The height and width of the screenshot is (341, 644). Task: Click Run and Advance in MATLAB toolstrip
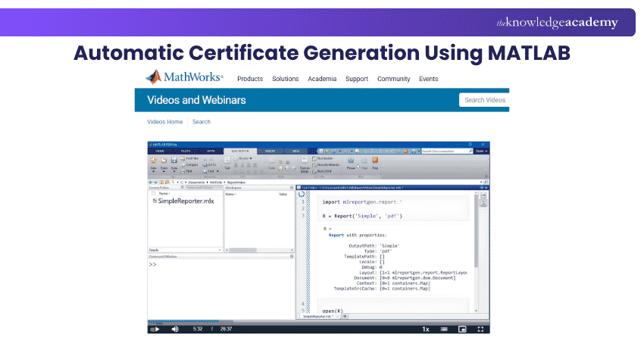[326, 164]
